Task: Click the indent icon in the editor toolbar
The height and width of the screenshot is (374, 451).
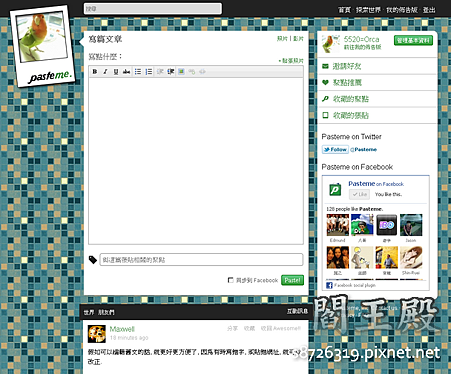Action: point(171,72)
